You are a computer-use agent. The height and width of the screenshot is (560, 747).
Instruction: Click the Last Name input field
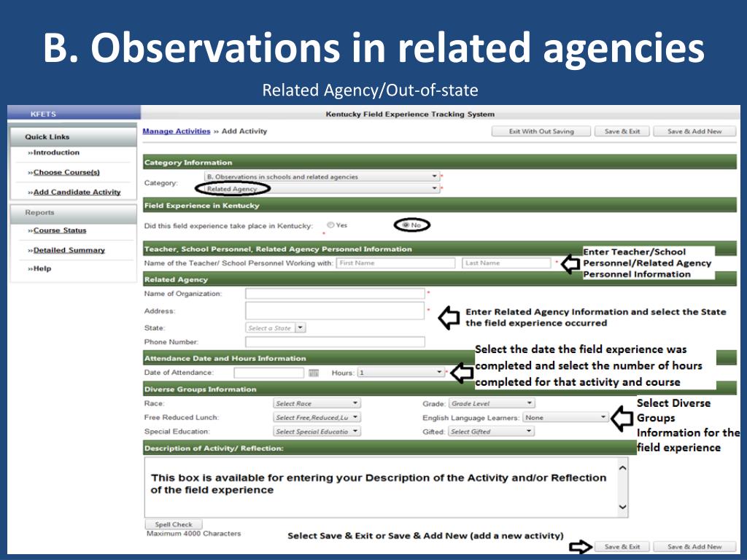point(506,262)
